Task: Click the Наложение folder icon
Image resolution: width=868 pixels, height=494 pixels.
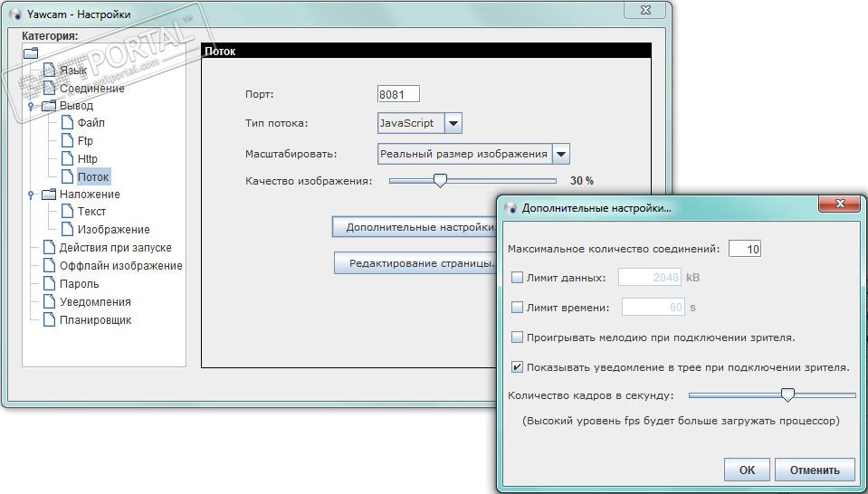Action: [x=49, y=194]
